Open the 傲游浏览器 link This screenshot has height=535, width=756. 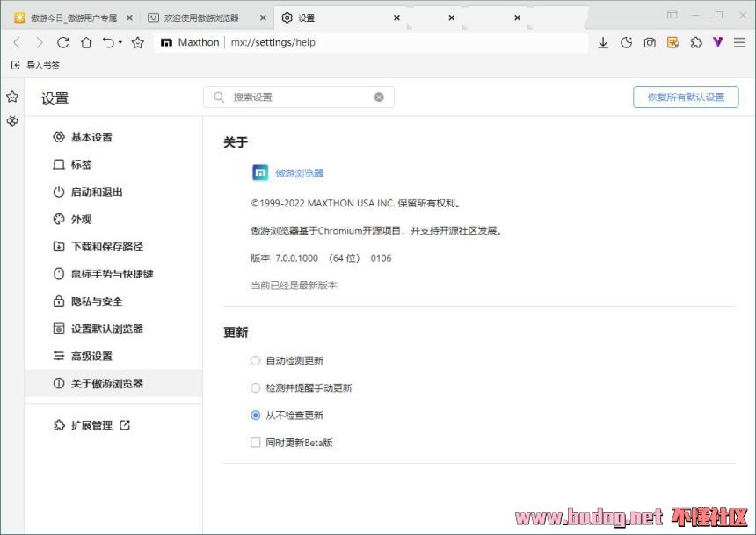pyautogui.click(x=299, y=173)
